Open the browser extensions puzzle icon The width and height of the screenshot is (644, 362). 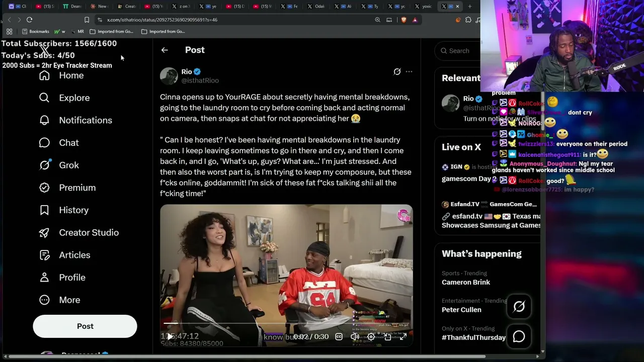click(x=468, y=20)
